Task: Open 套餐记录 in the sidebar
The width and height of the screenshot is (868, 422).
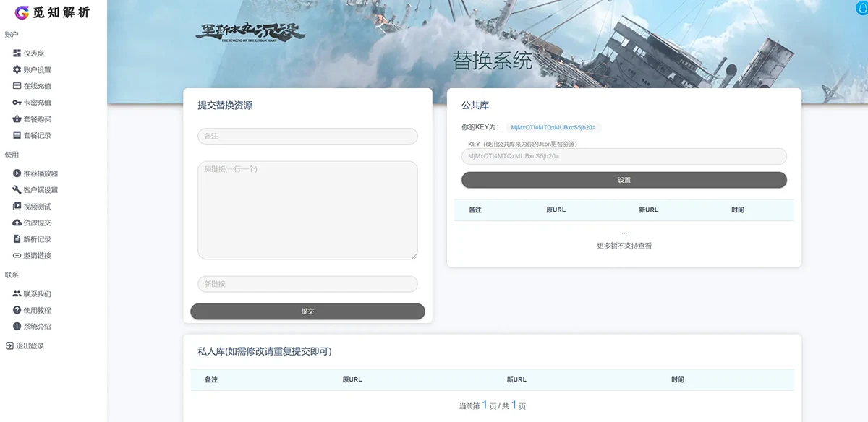Action: [37, 135]
